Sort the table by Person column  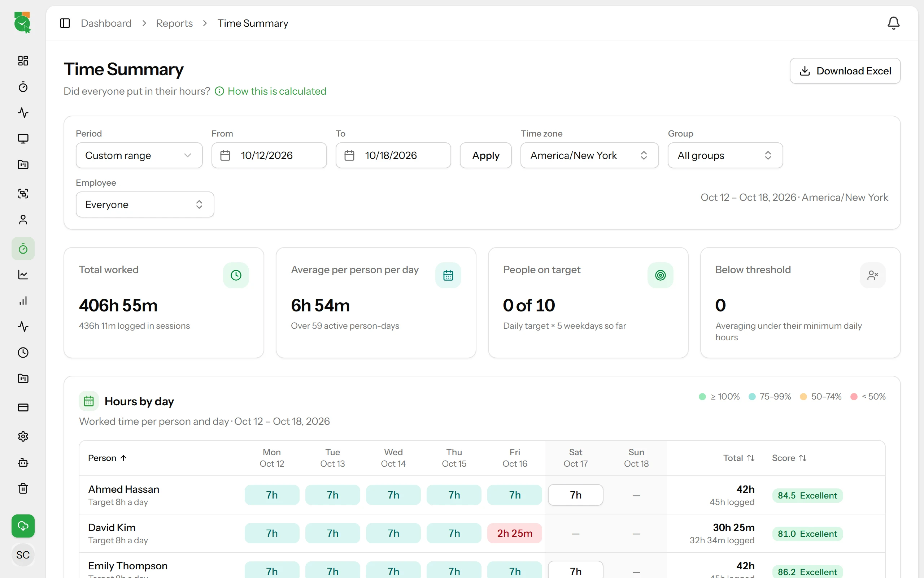(107, 458)
